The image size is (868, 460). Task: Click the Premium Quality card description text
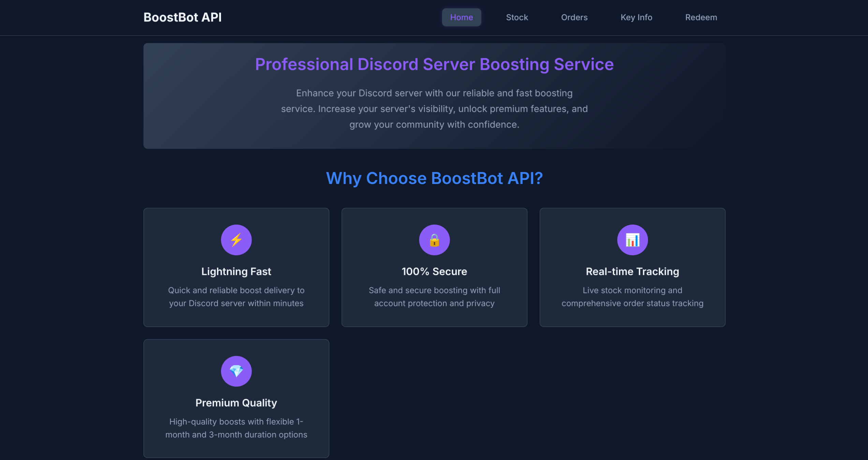click(236, 428)
